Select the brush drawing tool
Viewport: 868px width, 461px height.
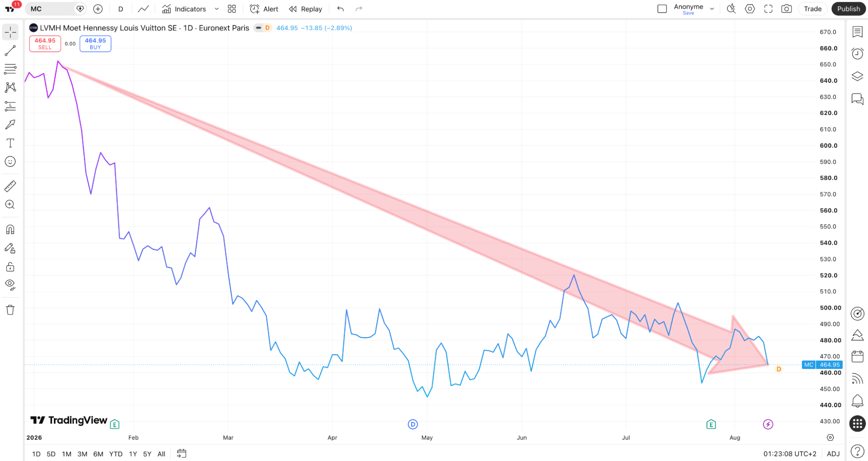pyautogui.click(x=10, y=125)
